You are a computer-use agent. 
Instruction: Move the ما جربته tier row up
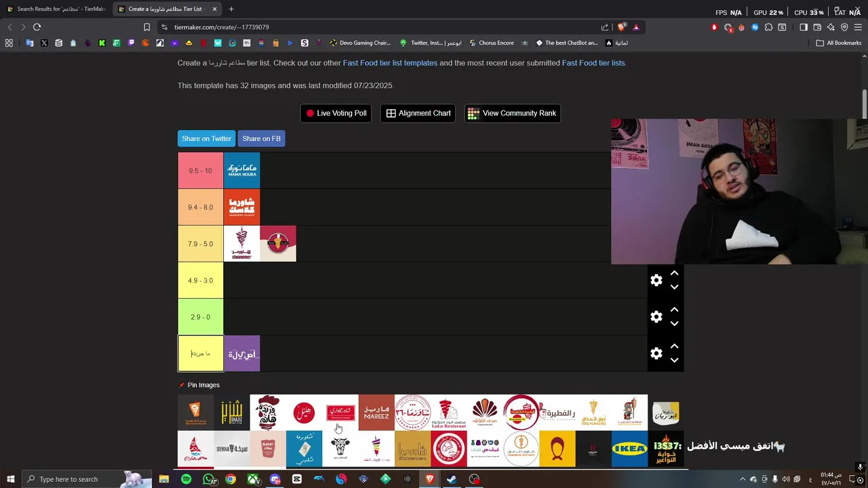pyautogui.click(x=674, y=346)
